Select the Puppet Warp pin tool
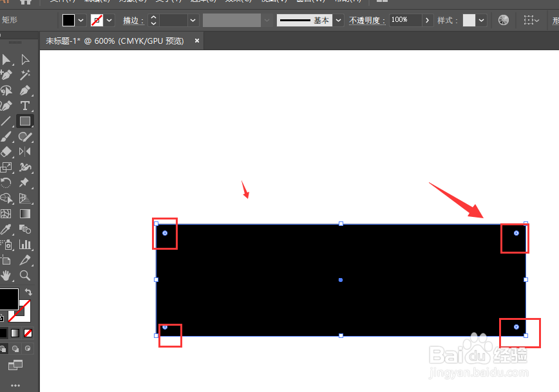 [x=24, y=182]
